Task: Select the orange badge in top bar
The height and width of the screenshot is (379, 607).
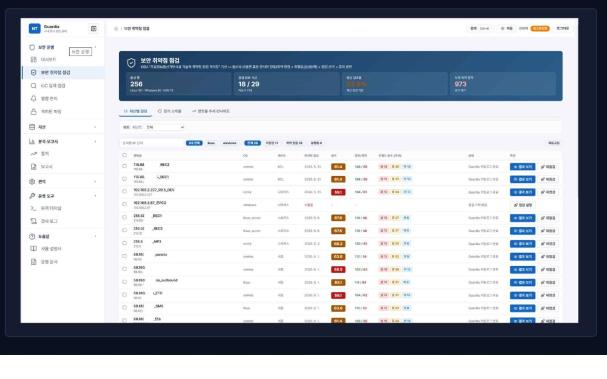Action: click(x=540, y=29)
